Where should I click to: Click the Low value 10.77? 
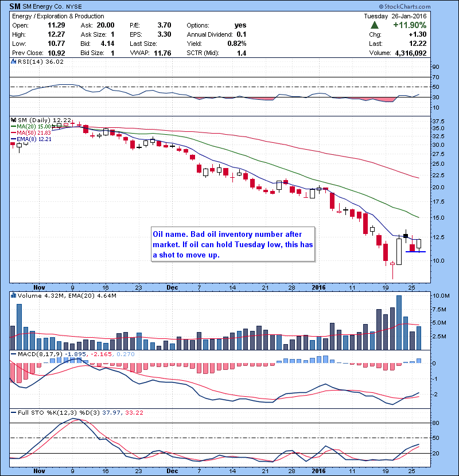(56, 44)
